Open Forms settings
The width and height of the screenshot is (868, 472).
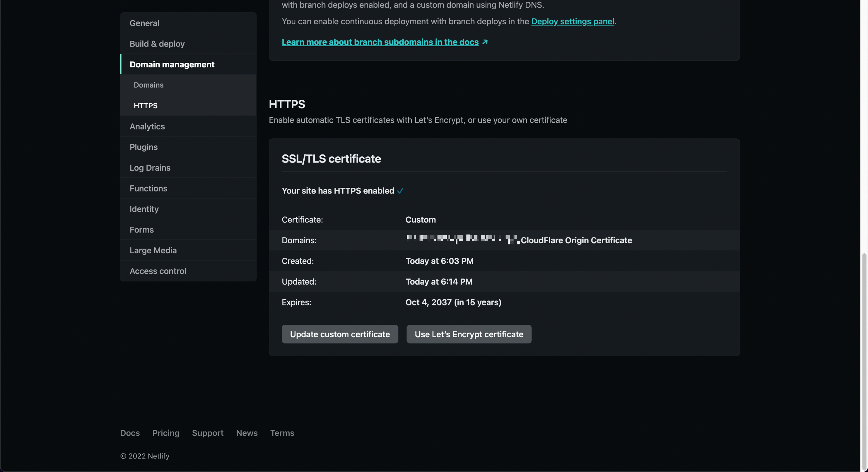point(141,229)
